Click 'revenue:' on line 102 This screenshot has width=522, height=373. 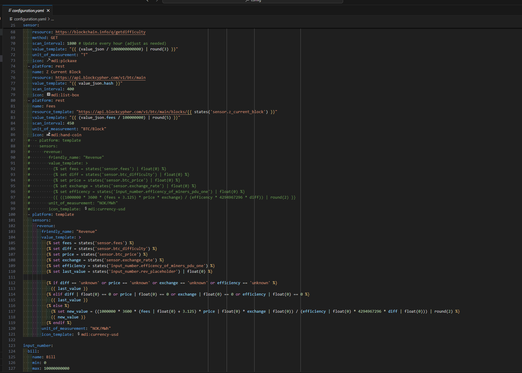coord(46,226)
